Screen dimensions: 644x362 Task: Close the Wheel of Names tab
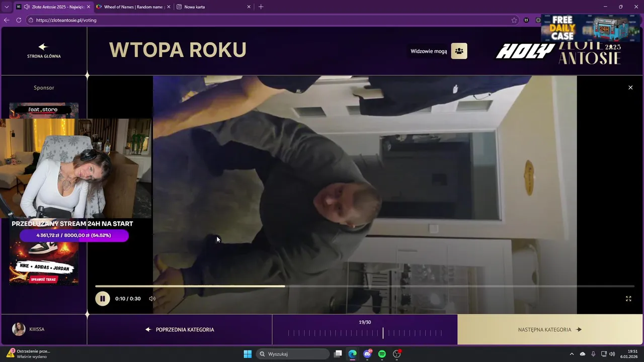point(169,7)
